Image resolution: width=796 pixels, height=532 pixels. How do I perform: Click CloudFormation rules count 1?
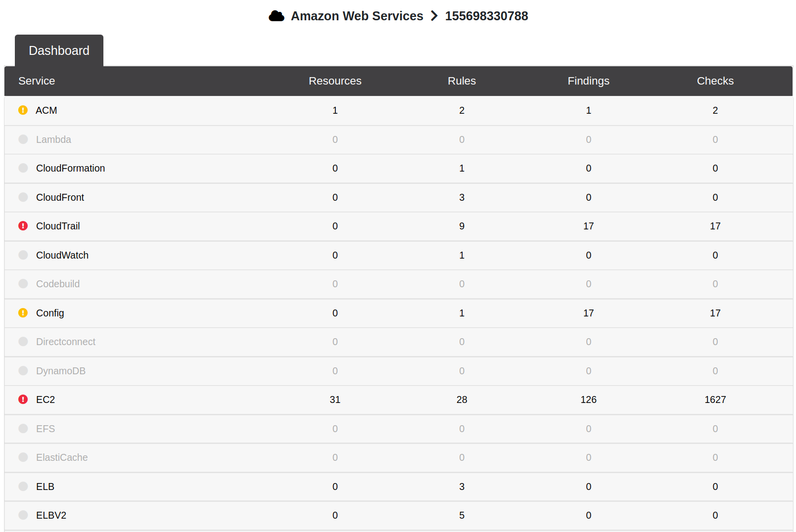click(462, 168)
